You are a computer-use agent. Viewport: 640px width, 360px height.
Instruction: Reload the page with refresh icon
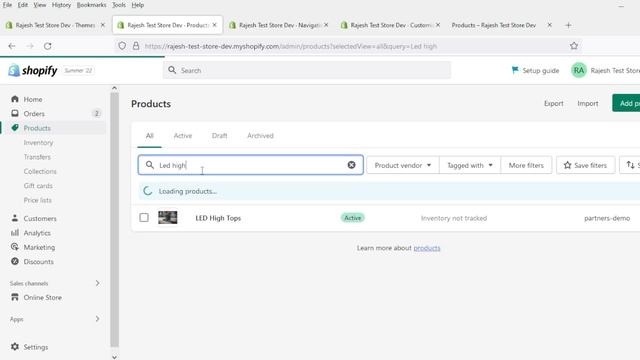(48, 46)
